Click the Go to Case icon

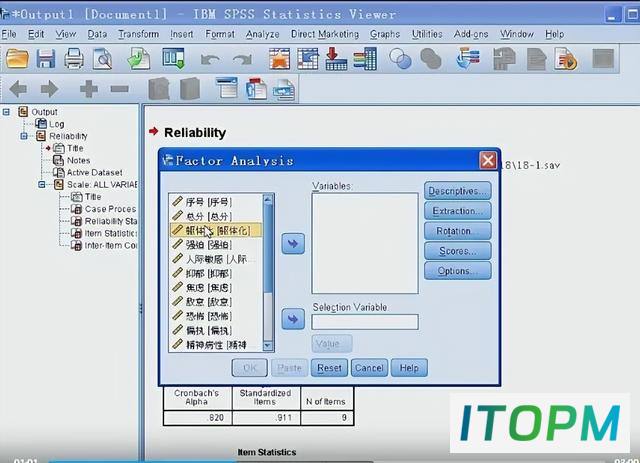[x=308, y=58]
